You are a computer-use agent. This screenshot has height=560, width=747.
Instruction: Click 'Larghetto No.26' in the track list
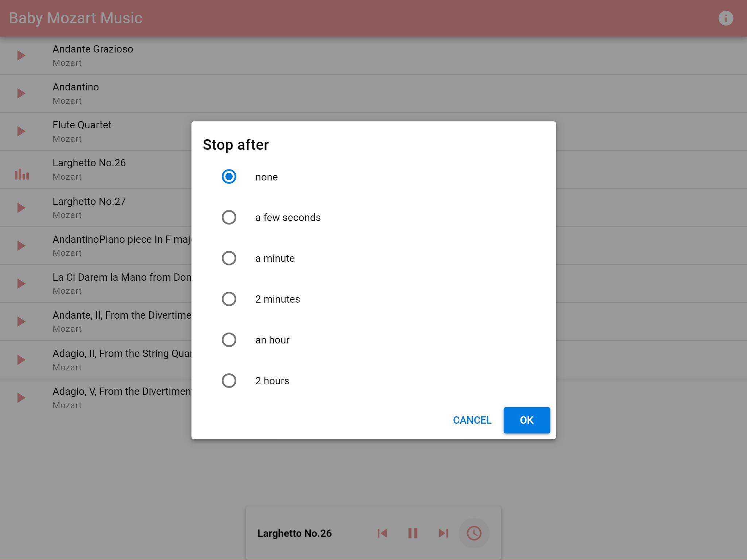tap(89, 163)
